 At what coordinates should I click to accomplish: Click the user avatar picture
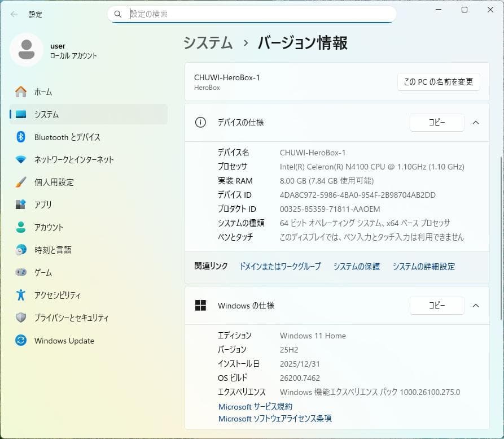pos(27,50)
